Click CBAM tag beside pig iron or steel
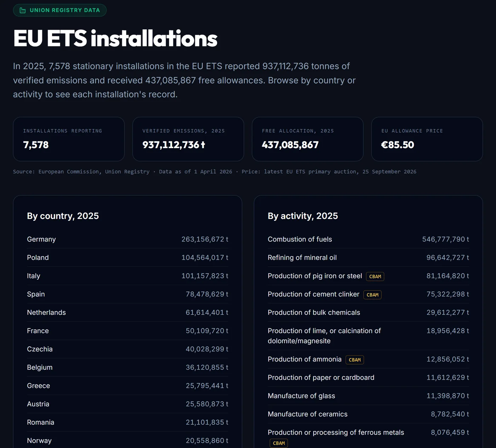Viewport: 496px width, 448px height. [375, 276]
